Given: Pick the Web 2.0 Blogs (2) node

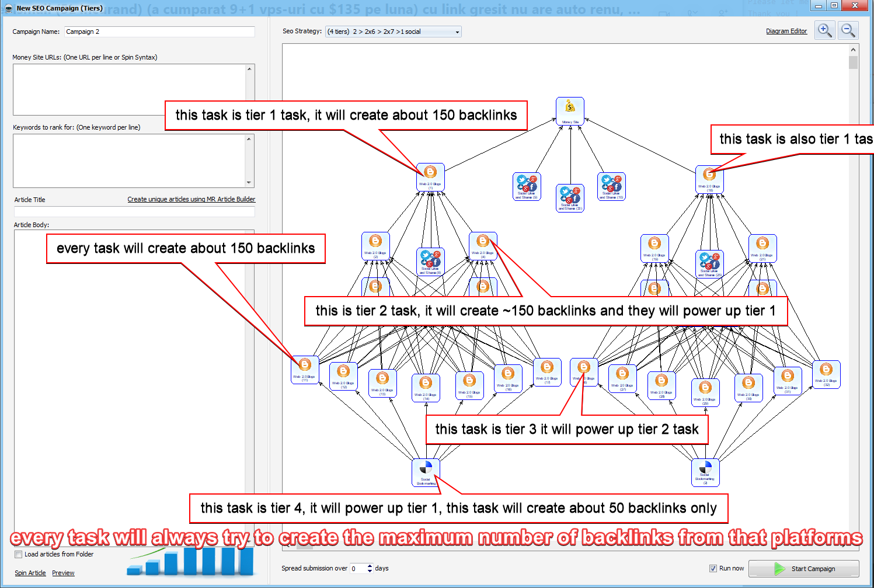Looking at the screenshot, I should point(375,246).
